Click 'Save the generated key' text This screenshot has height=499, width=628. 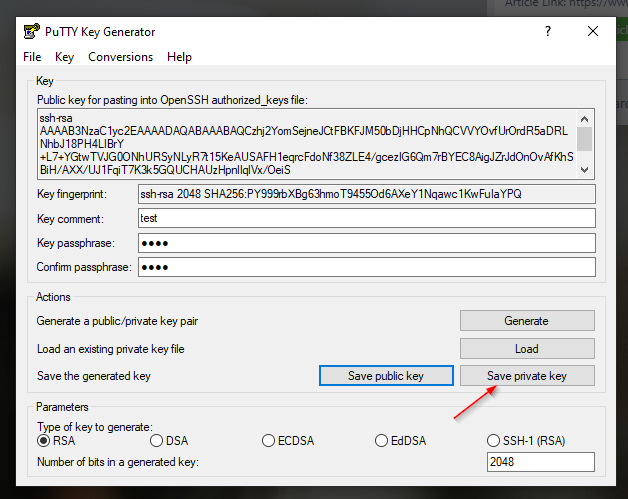tap(94, 376)
